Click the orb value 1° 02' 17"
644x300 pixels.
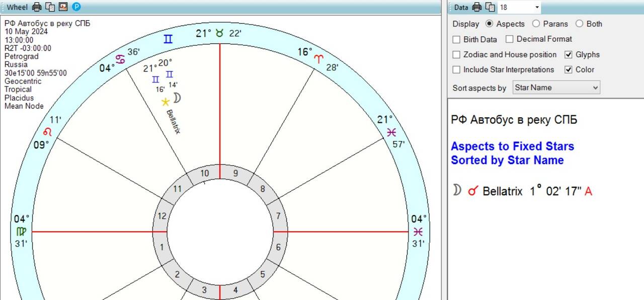pyautogui.click(x=555, y=191)
